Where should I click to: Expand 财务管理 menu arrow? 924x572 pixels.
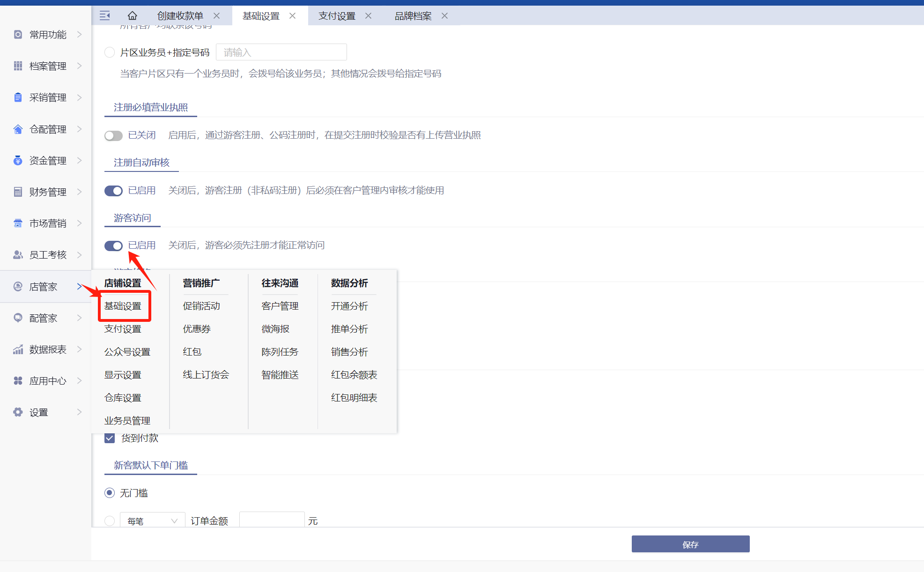pos(79,192)
